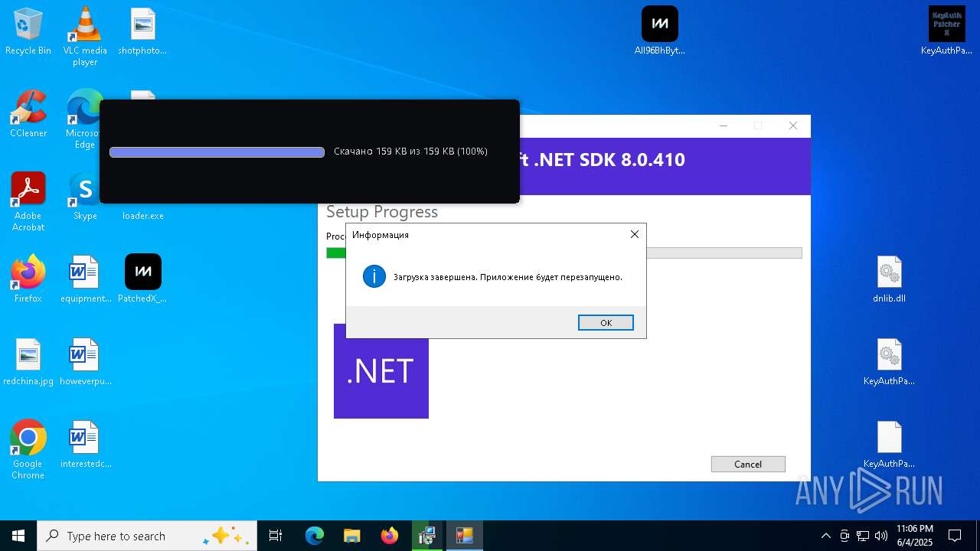The image size is (980, 551).
Task: Open the Skype desktop shortcut
Action: 84,197
